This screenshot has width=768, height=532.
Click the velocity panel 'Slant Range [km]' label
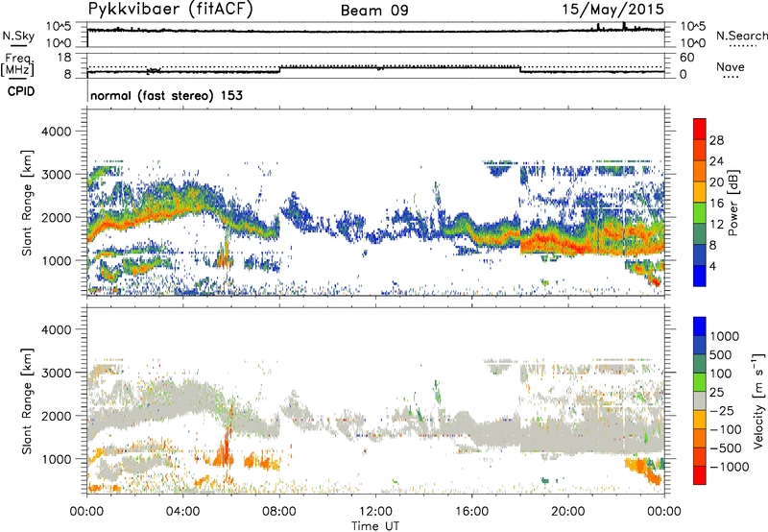point(28,400)
